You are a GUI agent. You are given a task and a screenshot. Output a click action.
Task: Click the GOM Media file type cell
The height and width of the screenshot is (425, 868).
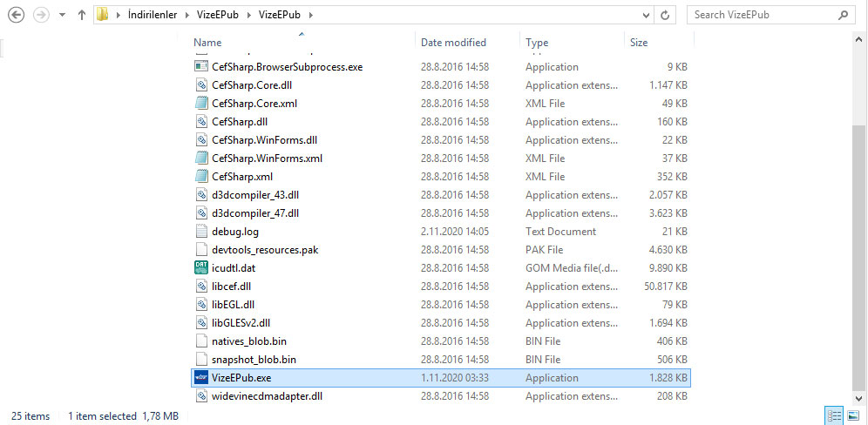(572, 268)
